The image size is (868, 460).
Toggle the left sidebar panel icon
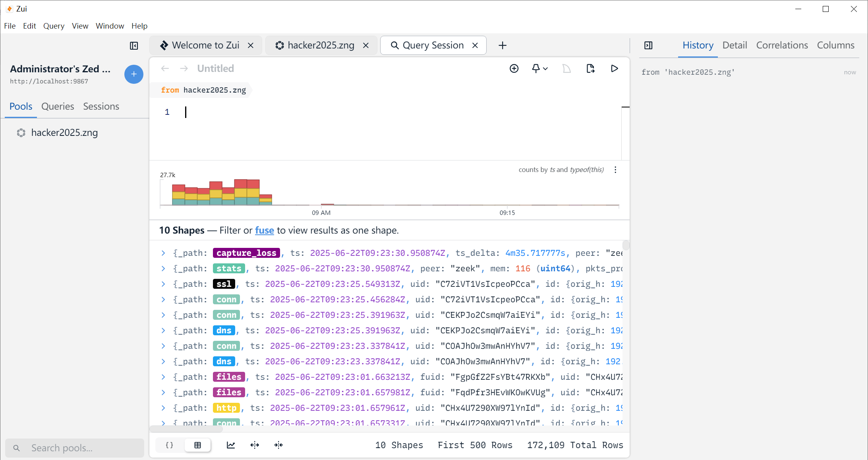pos(134,46)
